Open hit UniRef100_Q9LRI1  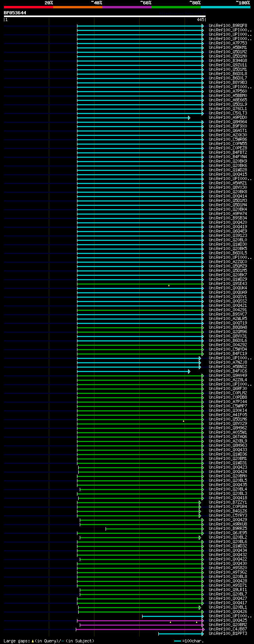pyautogui.click(x=228, y=590)
